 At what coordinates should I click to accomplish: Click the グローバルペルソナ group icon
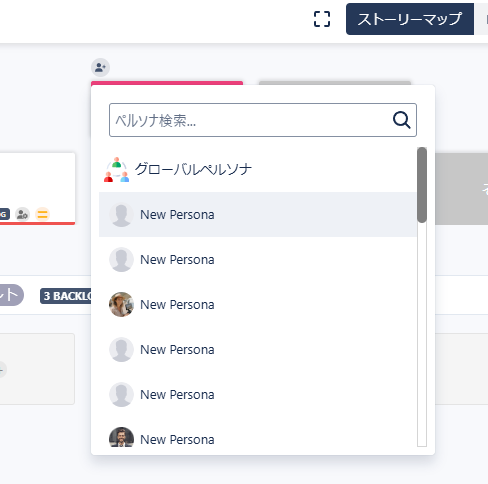point(116,170)
